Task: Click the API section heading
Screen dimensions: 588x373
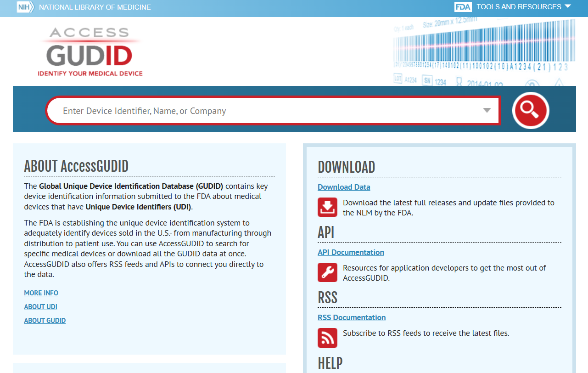Action: (326, 232)
